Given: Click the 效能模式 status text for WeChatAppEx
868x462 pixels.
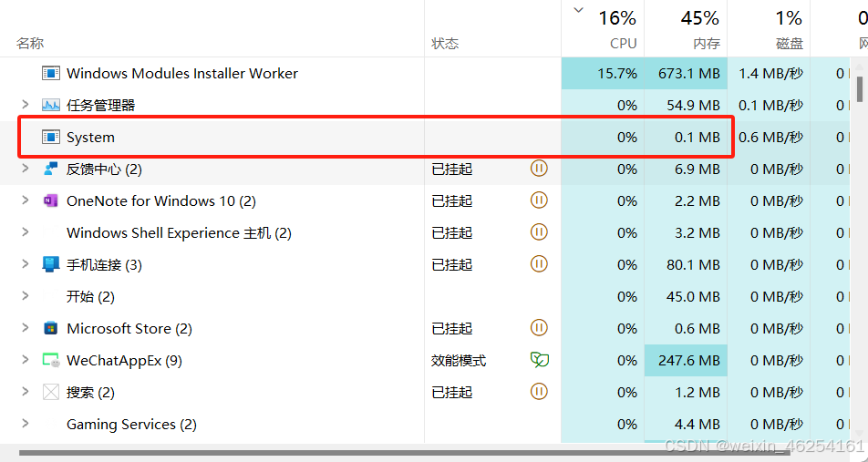Looking at the screenshot, I should coord(459,361).
